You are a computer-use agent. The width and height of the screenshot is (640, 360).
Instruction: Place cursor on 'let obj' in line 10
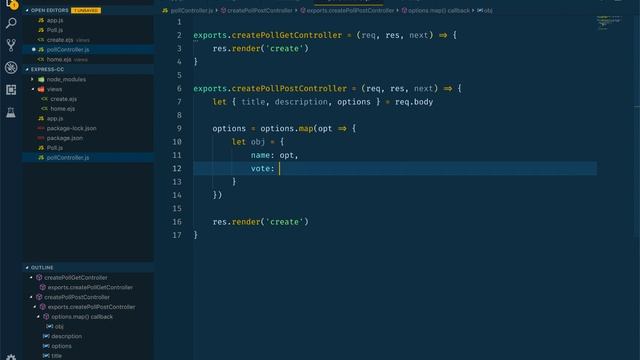tap(248, 142)
